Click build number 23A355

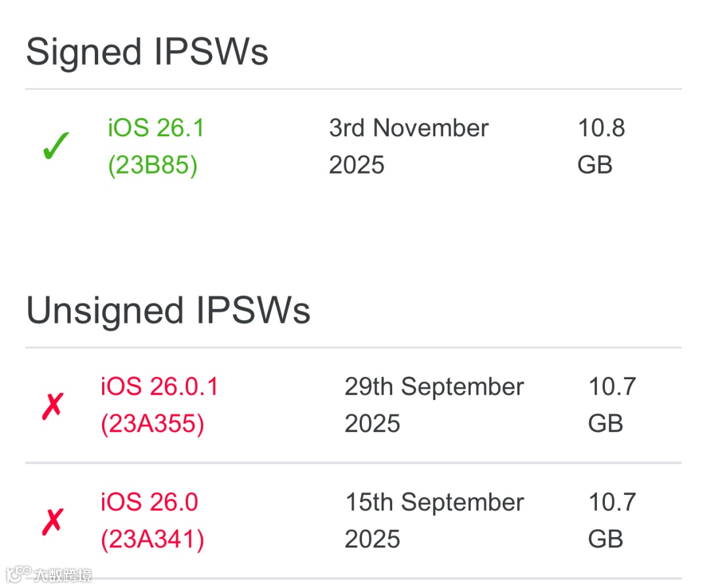[x=153, y=424]
